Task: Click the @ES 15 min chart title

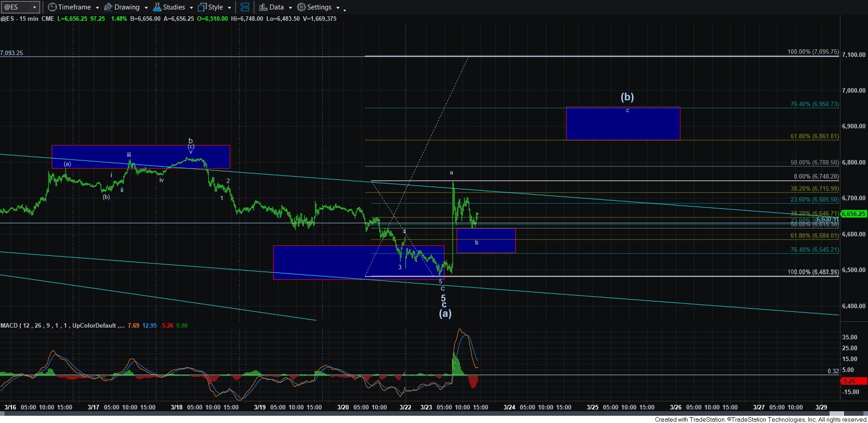Action: [20, 19]
